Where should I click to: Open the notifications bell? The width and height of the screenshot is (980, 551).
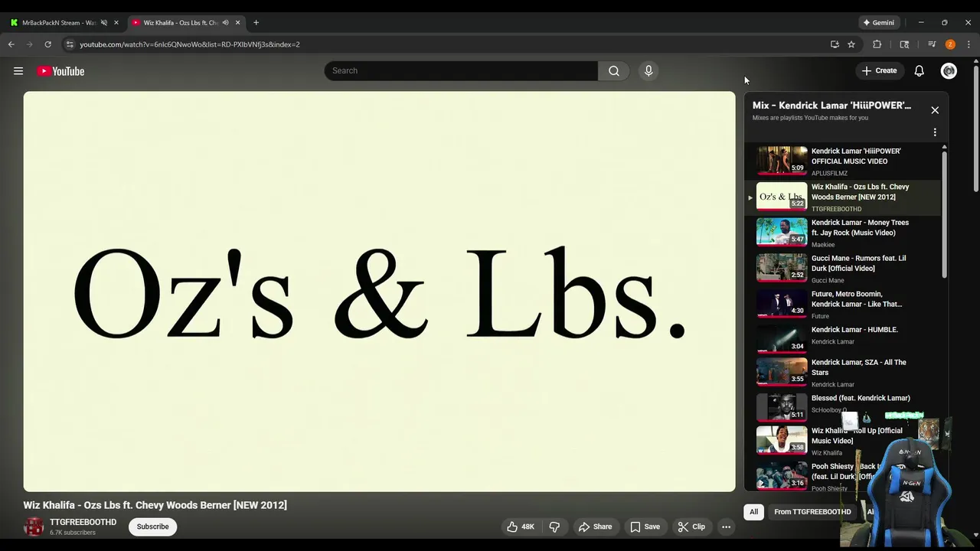pos(919,70)
